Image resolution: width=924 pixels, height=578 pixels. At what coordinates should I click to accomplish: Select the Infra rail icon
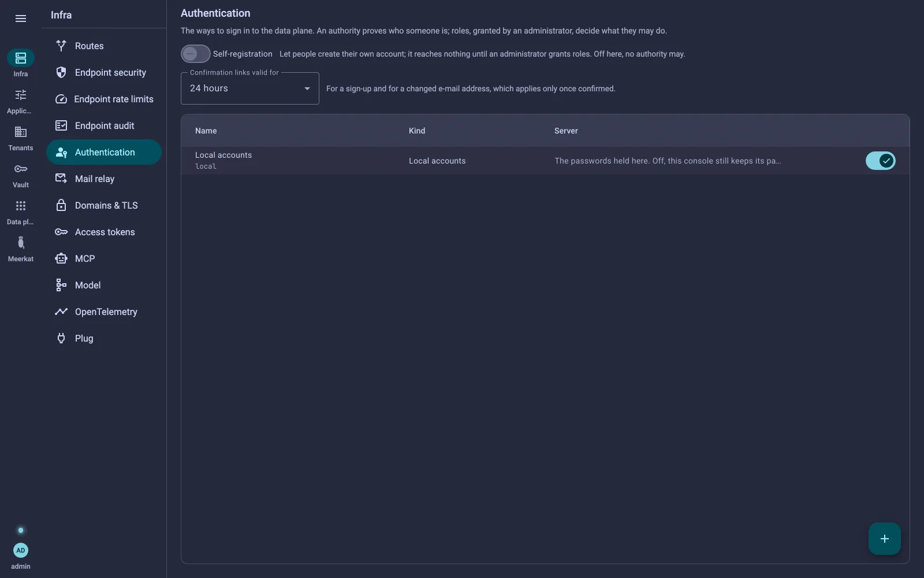pos(21,58)
